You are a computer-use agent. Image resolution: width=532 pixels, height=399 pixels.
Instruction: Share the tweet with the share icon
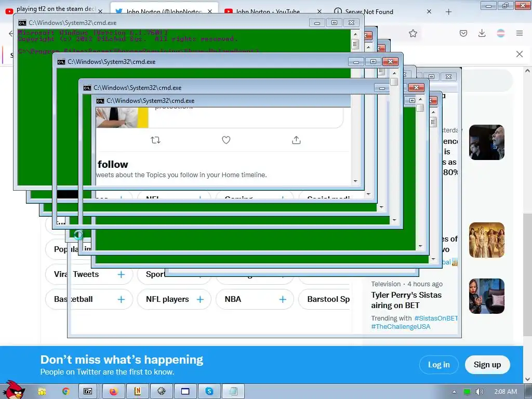tap(296, 140)
